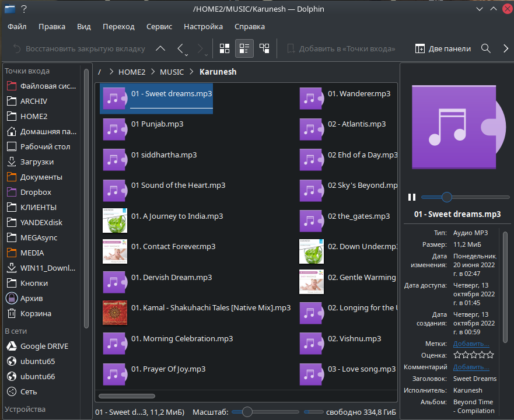This screenshot has height=420, width=514.
Task: Select 01. Contact Forever.mp3 thumbnail
Action: coord(115,251)
